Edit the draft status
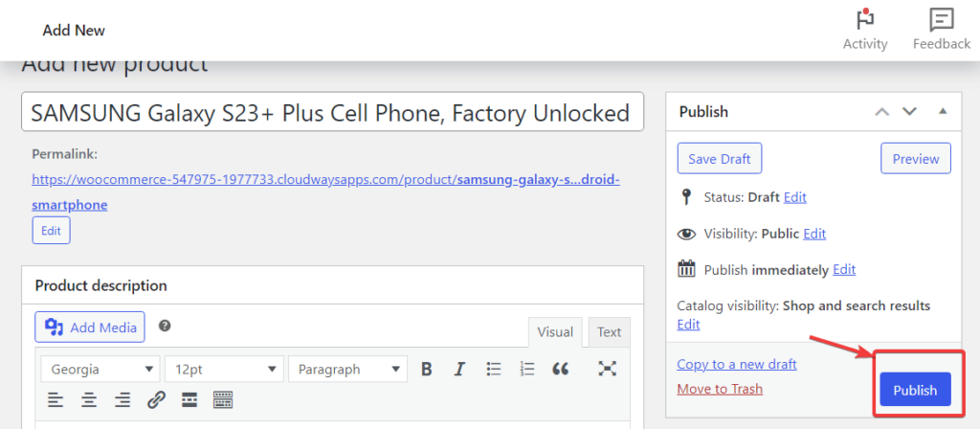This screenshot has height=429, width=980. click(795, 197)
